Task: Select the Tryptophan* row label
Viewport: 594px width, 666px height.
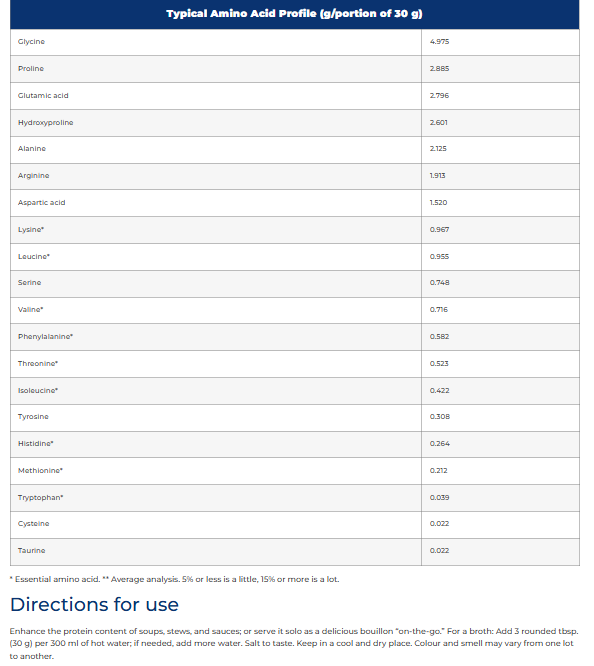Action: coord(40,498)
